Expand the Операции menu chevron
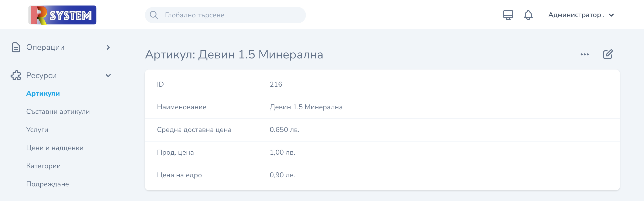This screenshot has width=644, height=201. [x=108, y=47]
